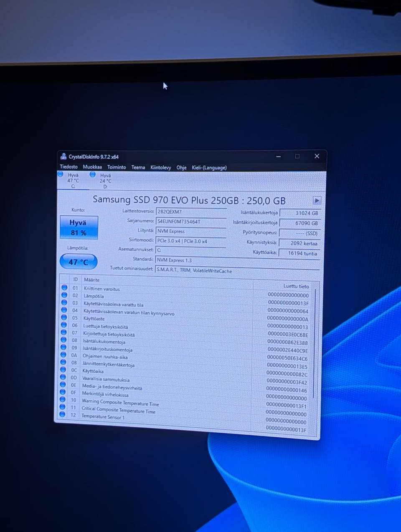The image size is (401, 532).
Task: Click status dot for Kirjoitettuja tietoyksiköitä
Action: pyautogui.click(x=63, y=333)
